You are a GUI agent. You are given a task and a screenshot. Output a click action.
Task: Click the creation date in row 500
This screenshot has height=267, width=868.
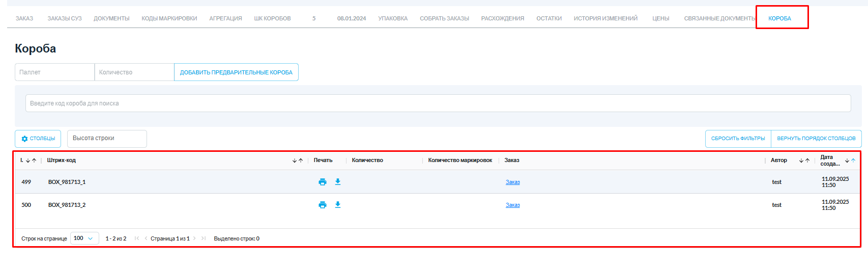(x=835, y=205)
